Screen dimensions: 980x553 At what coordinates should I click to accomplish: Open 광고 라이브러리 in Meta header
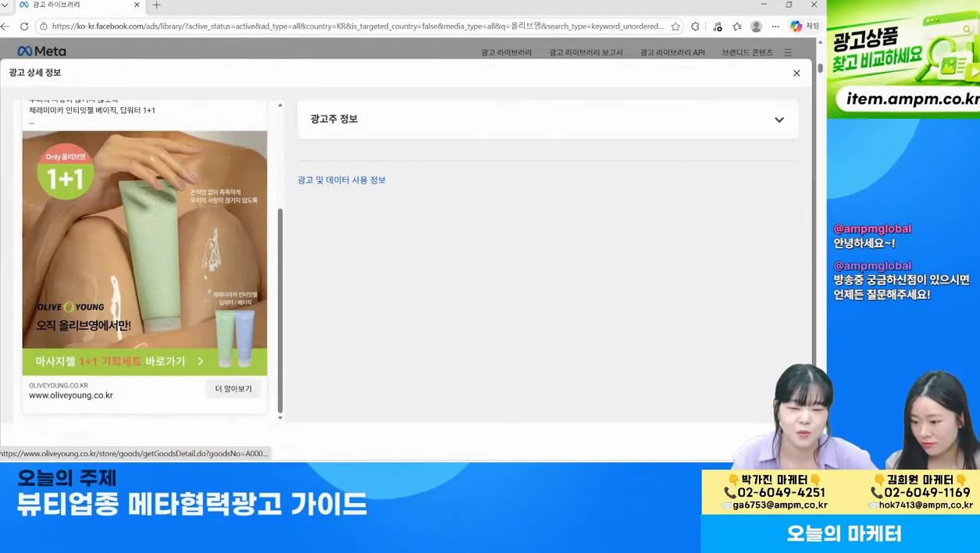coord(506,52)
